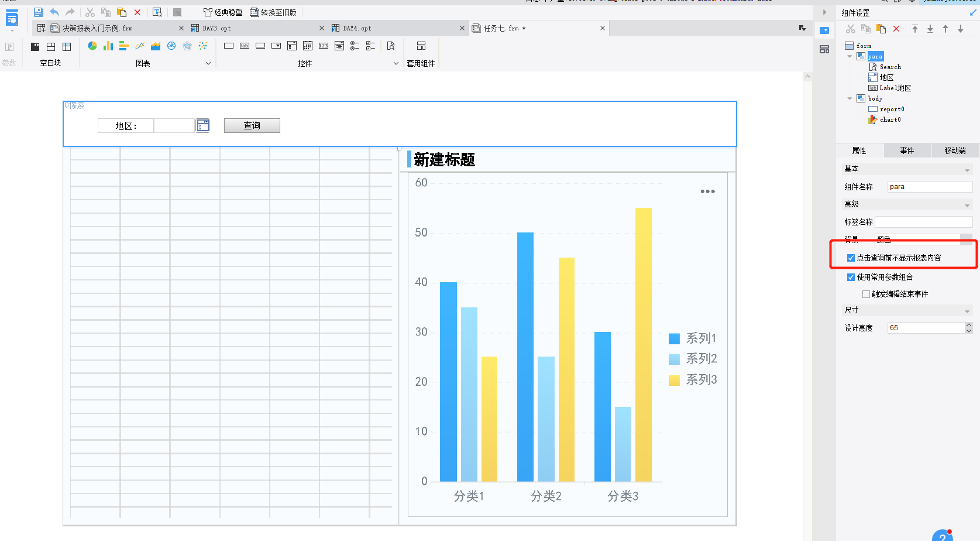Image resolution: width=980 pixels, height=541 pixels.
Task: Collapse the para node in component tree
Action: coord(850,56)
